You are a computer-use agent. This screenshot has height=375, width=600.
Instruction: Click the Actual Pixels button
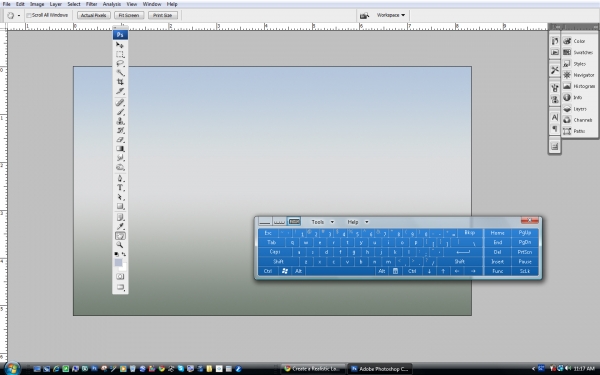(94, 15)
